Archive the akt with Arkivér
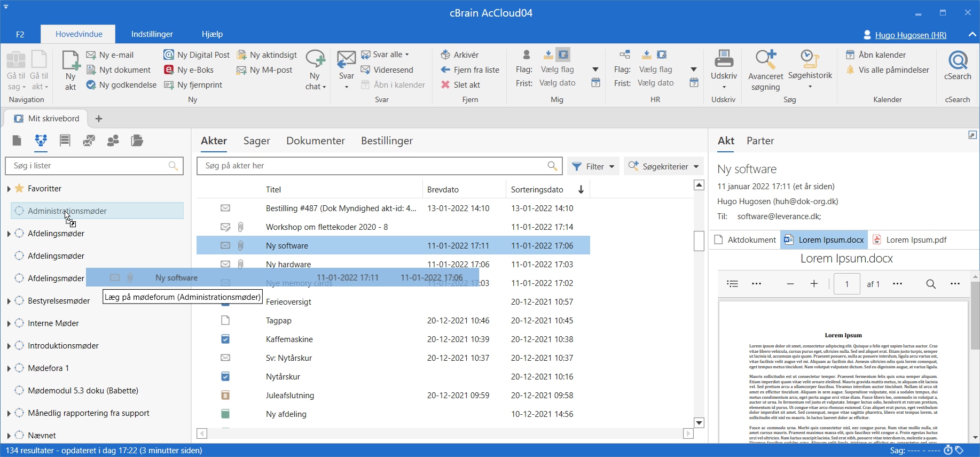The width and height of the screenshot is (980, 457). [x=460, y=55]
